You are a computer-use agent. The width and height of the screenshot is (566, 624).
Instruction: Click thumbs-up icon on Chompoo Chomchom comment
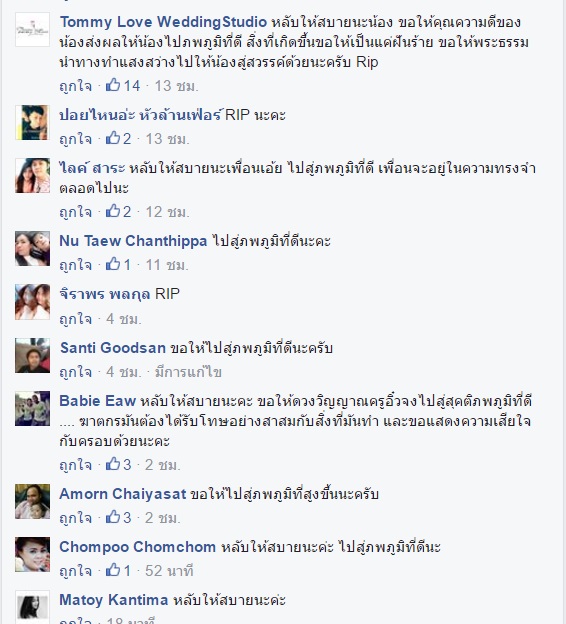(x=113, y=570)
